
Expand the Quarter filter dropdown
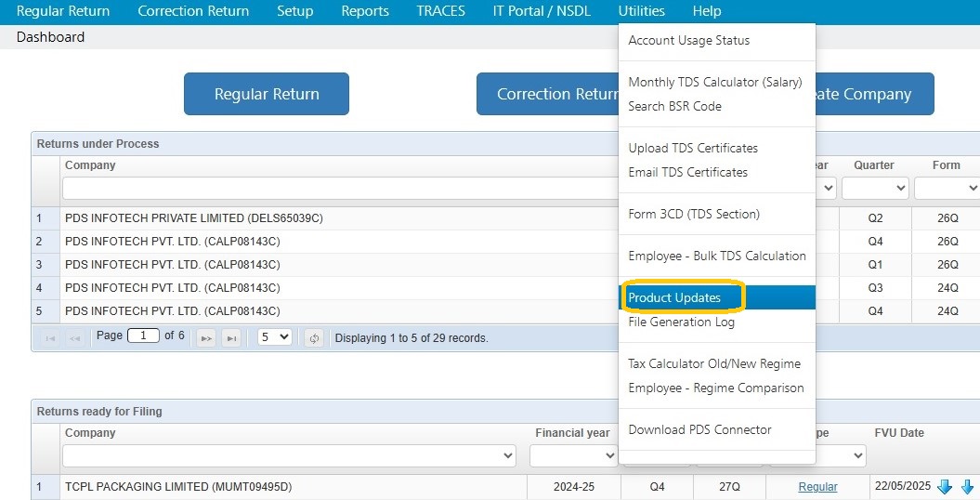point(875,188)
